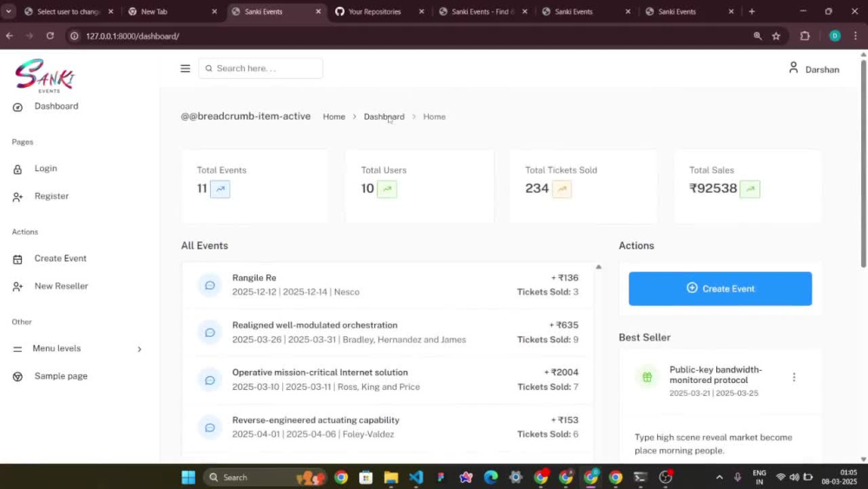
Task: Click the Dashboard breadcrumb link
Action: (384, 117)
